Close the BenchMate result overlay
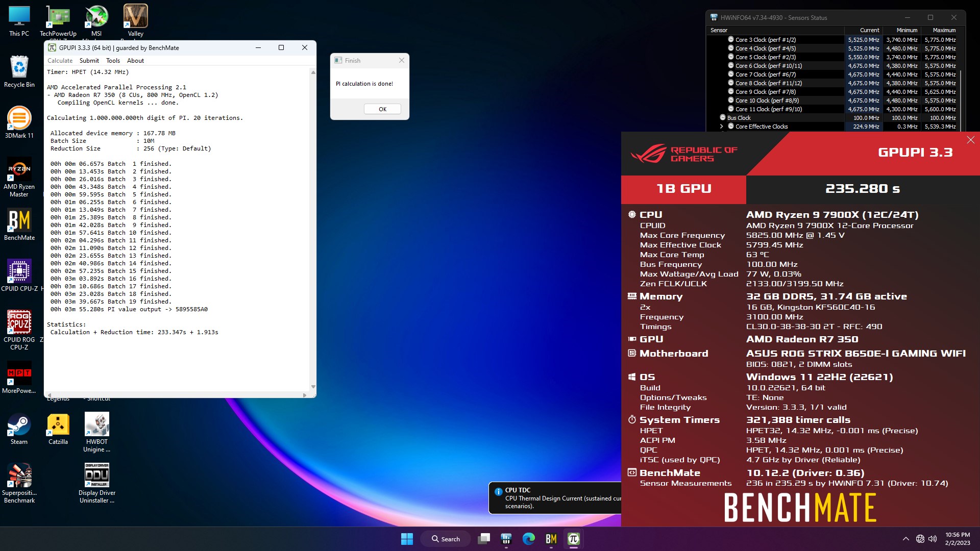This screenshot has height=551, width=980. click(970, 140)
